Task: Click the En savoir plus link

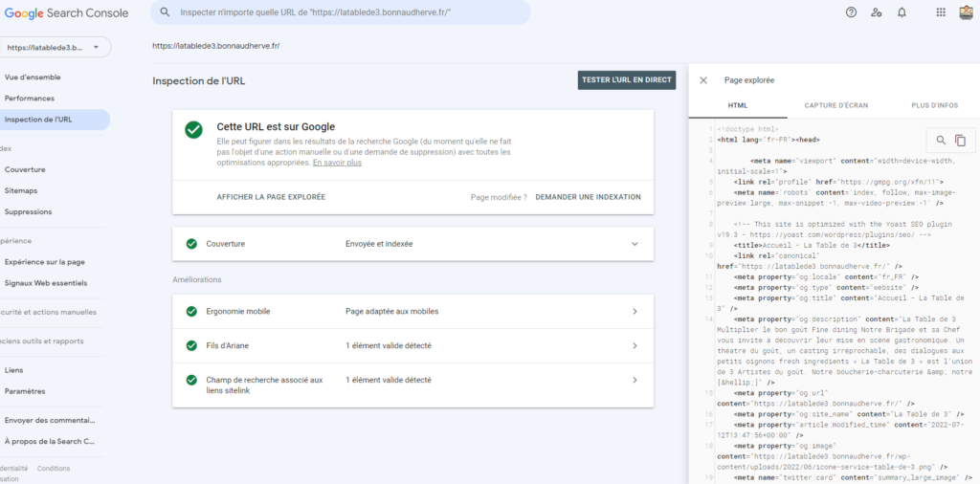Action: tap(337, 164)
